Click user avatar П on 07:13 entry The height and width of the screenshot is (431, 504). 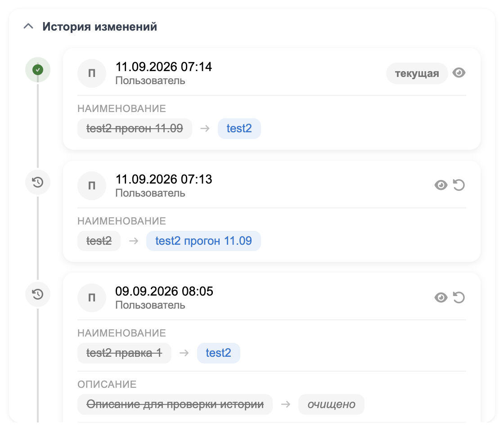[92, 185]
